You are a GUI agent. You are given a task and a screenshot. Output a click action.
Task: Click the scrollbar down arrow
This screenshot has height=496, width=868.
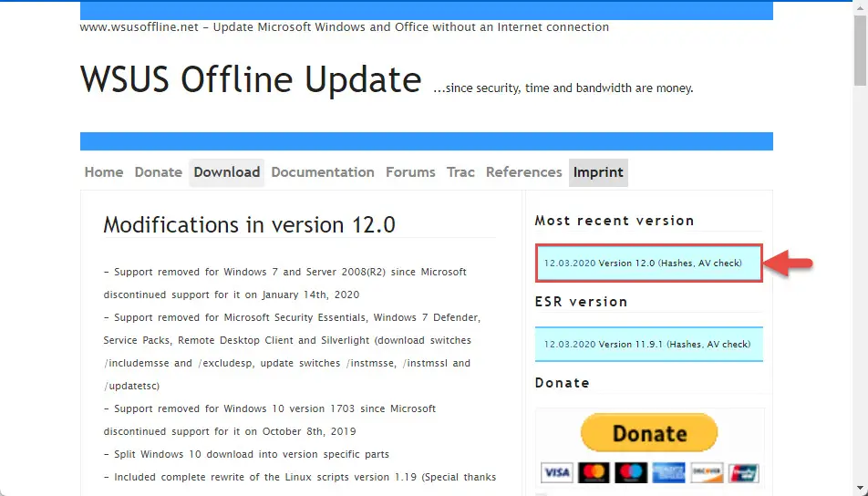860,488
